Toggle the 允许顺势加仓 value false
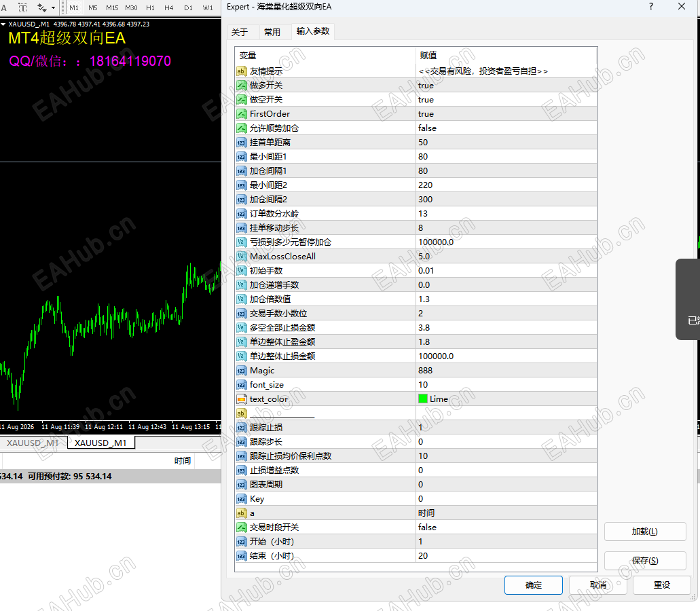The height and width of the screenshot is (611, 700). [x=506, y=128]
